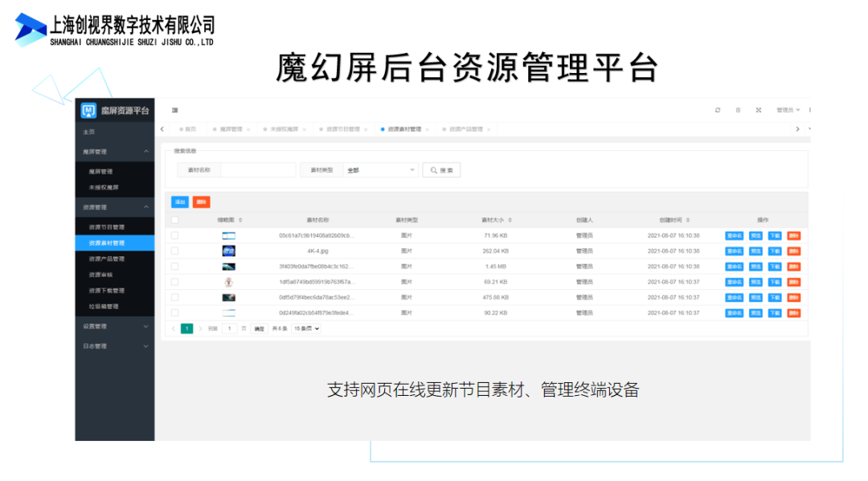Click the left chevron to scroll tabs

pyautogui.click(x=162, y=128)
